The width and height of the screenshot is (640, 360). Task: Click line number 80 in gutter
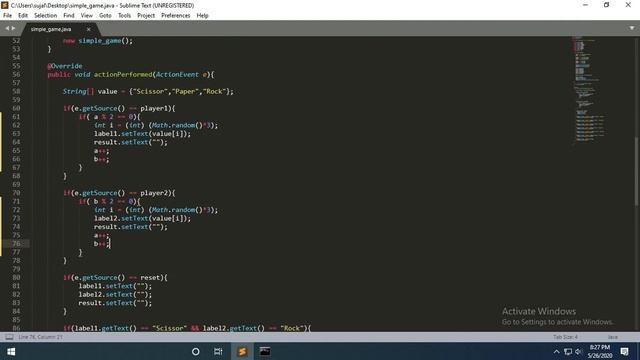coord(16,278)
